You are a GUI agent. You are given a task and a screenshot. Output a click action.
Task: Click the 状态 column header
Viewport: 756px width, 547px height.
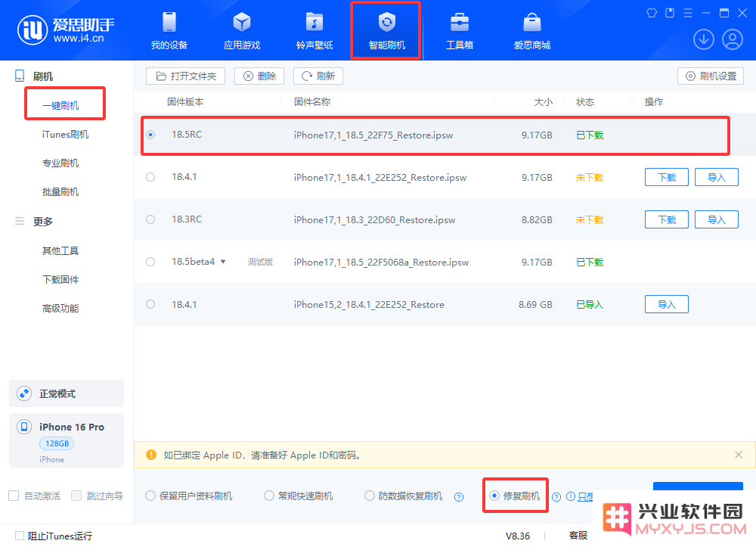point(585,102)
